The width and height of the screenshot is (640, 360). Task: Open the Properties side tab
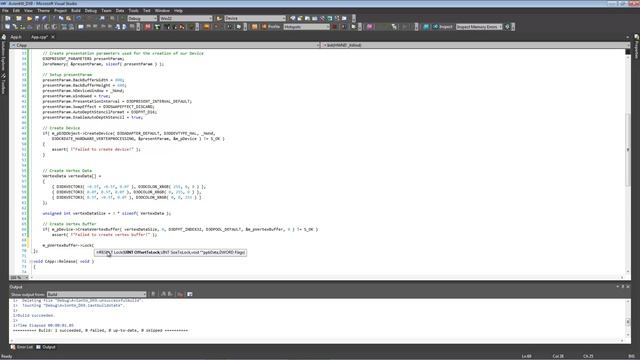[636, 46]
